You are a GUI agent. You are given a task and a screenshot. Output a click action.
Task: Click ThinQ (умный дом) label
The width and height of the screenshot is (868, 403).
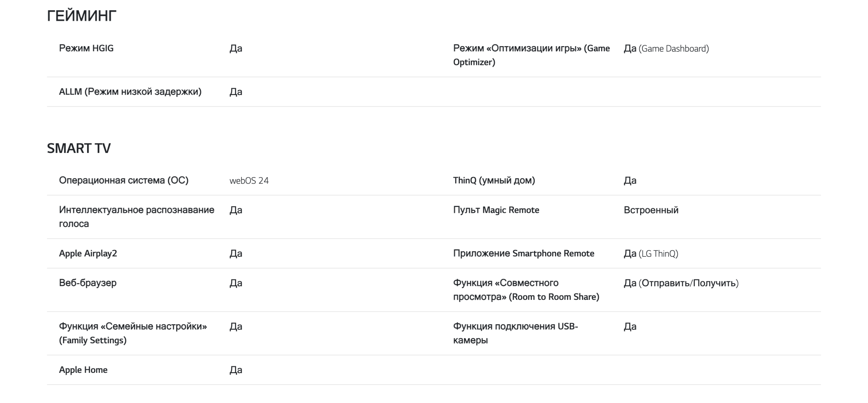[x=494, y=180]
